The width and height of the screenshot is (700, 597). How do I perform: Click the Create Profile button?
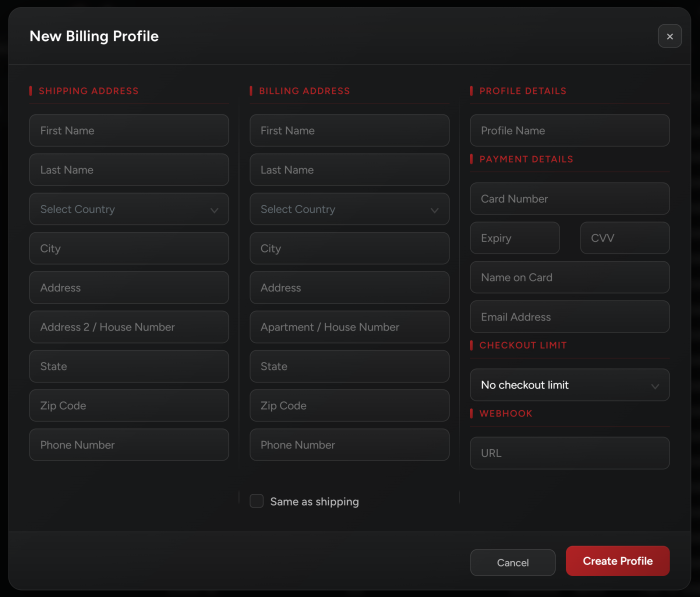617,561
